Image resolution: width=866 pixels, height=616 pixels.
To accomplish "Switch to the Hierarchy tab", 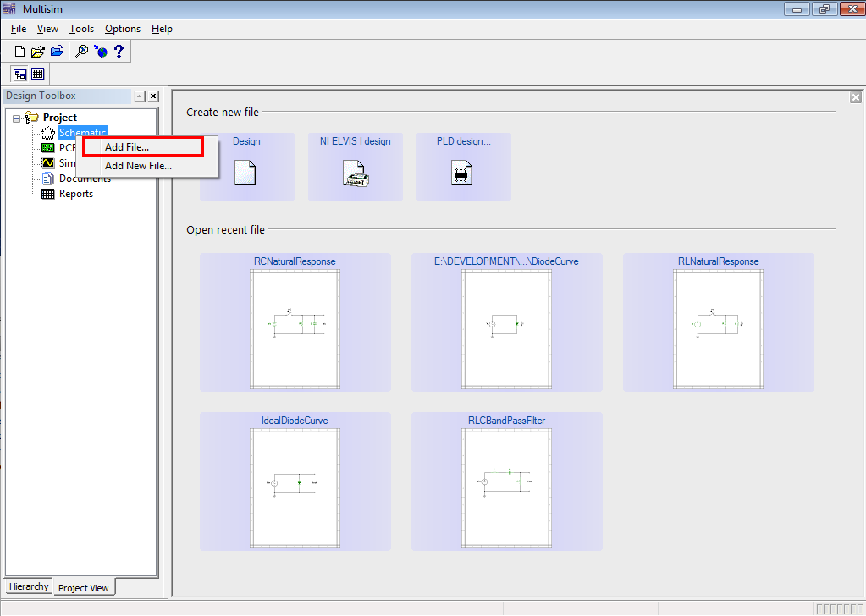I will tap(29, 586).
